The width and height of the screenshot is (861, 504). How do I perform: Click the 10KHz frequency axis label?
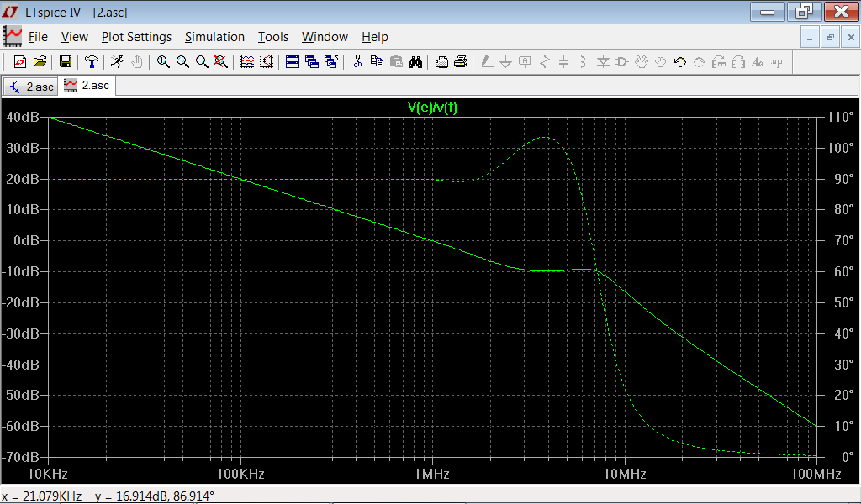pos(47,474)
